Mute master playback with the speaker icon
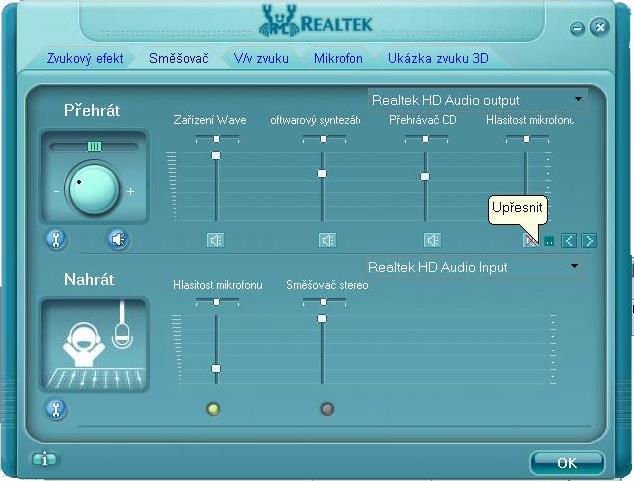 tap(118, 239)
